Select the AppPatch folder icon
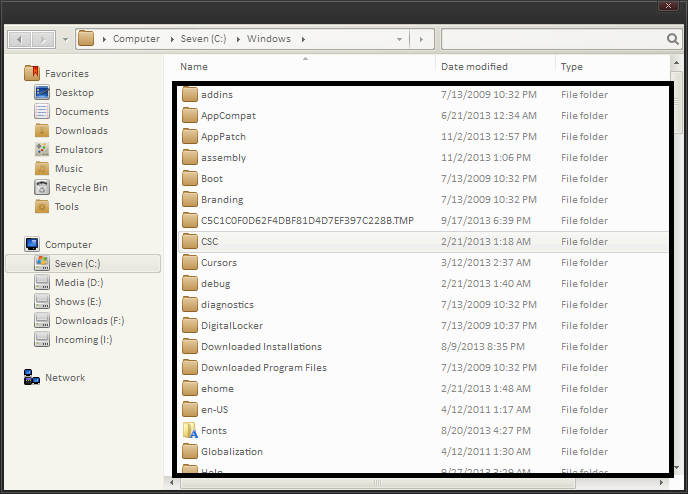Image resolution: width=688 pixels, height=494 pixels. coord(190,136)
